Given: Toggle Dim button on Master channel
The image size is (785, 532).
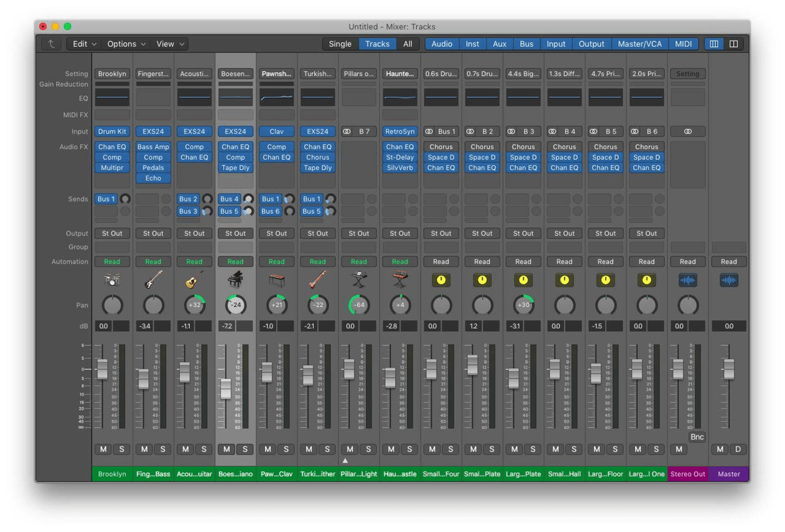Looking at the screenshot, I should coord(738,449).
